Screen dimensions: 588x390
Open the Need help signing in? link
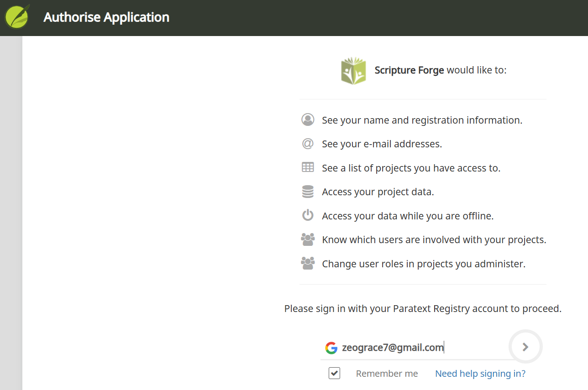tap(480, 374)
